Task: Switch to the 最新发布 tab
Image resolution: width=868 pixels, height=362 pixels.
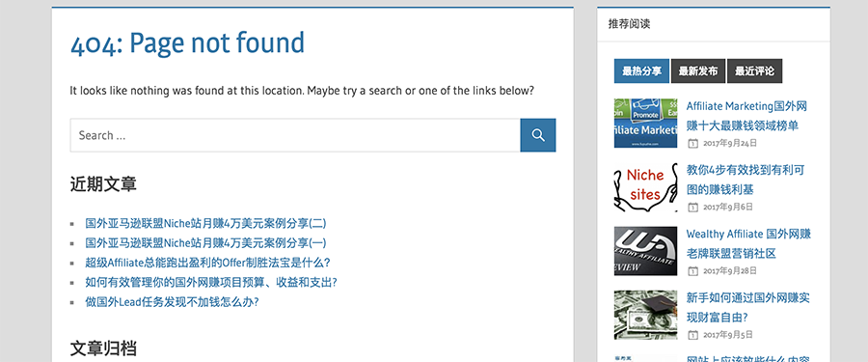Action: click(698, 71)
